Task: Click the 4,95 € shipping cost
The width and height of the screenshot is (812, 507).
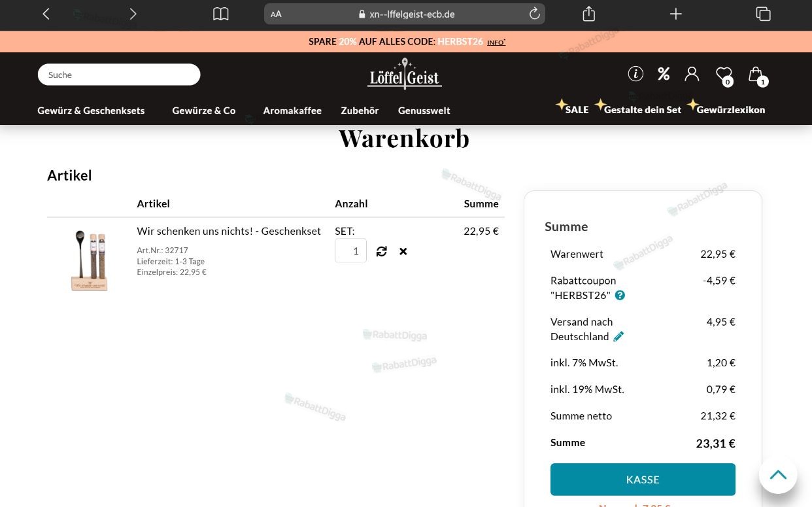Action: point(720,322)
